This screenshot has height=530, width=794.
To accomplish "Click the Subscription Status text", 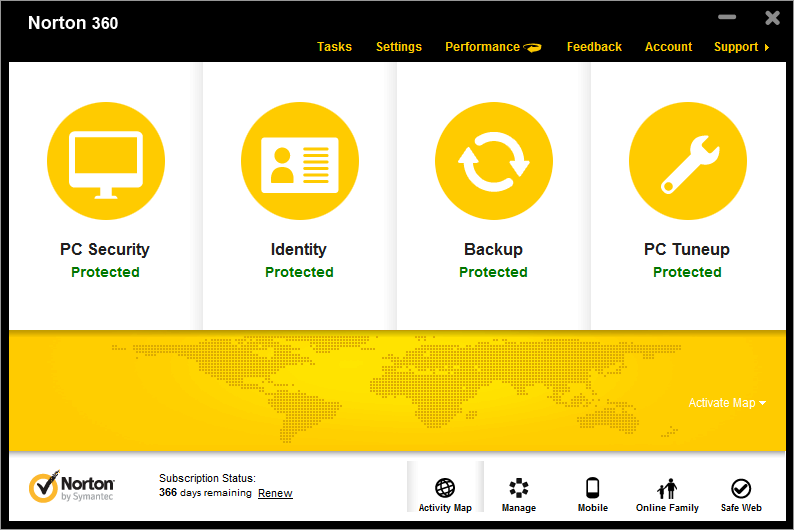I will [x=207, y=478].
